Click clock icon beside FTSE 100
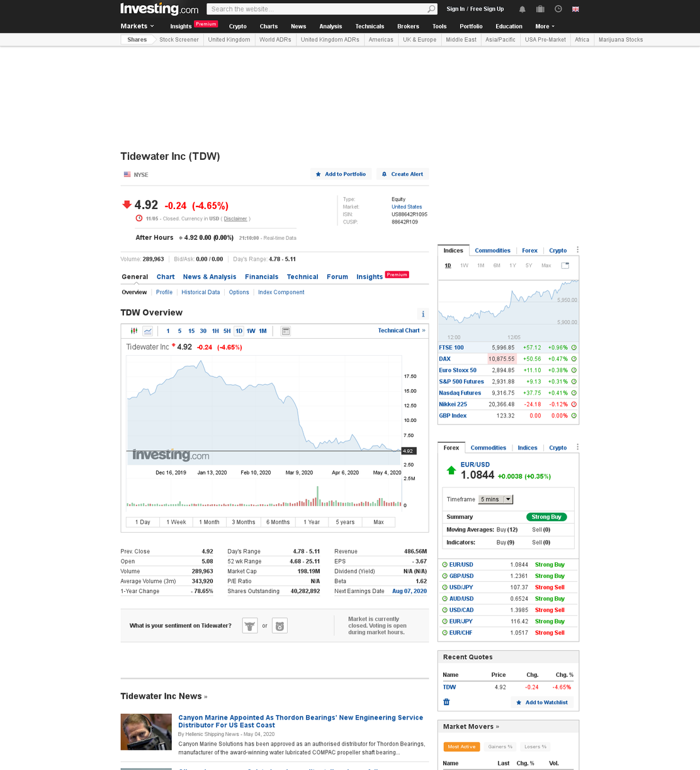This screenshot has height=770, width=700. 574,348
